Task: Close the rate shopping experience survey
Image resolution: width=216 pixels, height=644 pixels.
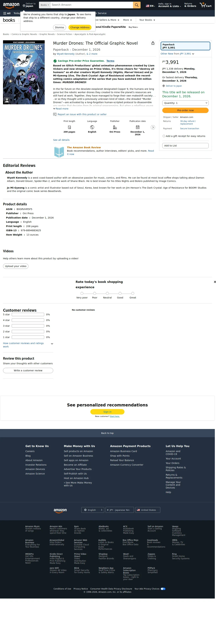Action: pyautogui.click(x=214, y=282)
